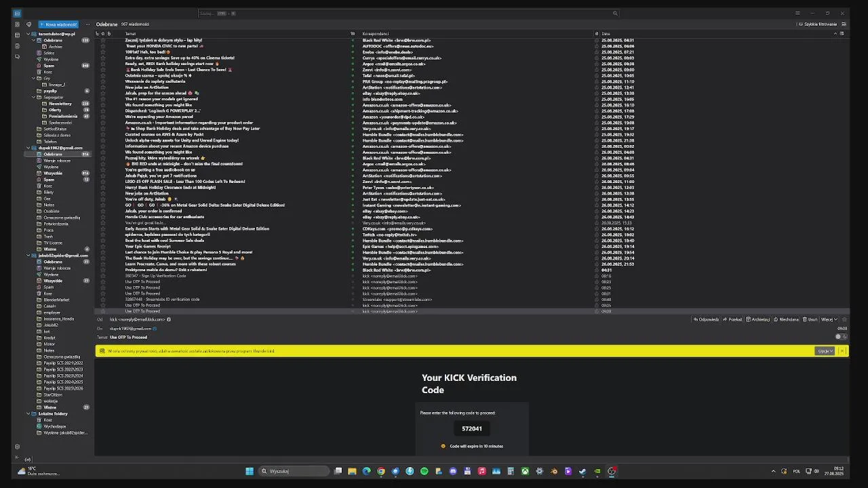This screenshot has width=868, height=488.
Task: Open settings gear in the spaces bar
Action: click(17, 447)
